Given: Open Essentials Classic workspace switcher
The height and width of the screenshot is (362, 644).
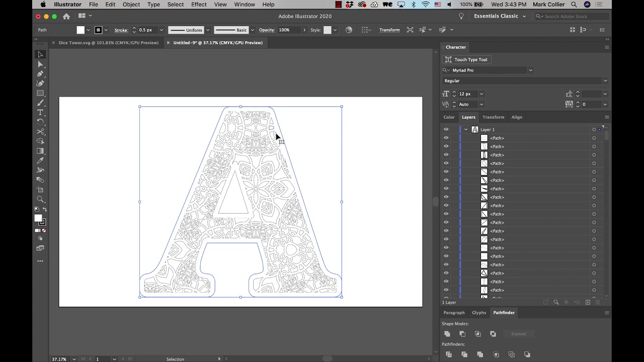Looking at the screenshot, I should coord(500,16).
